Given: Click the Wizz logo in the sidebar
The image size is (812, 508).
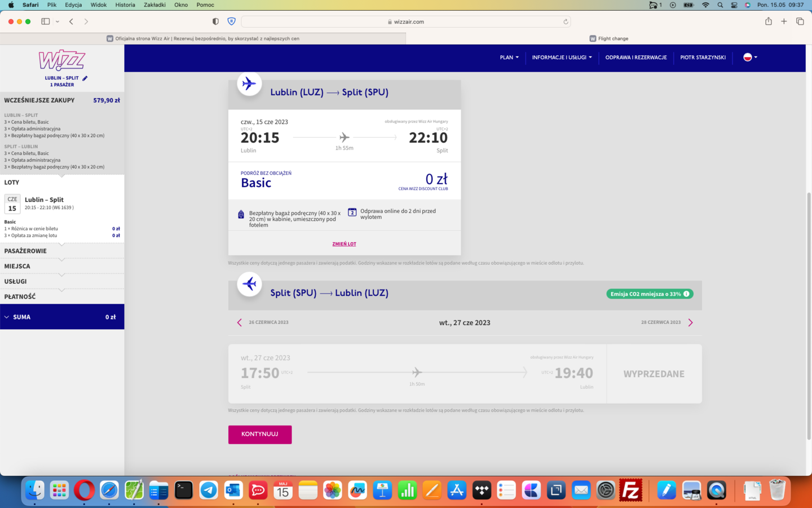Looking at the screenshot, I should coord(62,60).
